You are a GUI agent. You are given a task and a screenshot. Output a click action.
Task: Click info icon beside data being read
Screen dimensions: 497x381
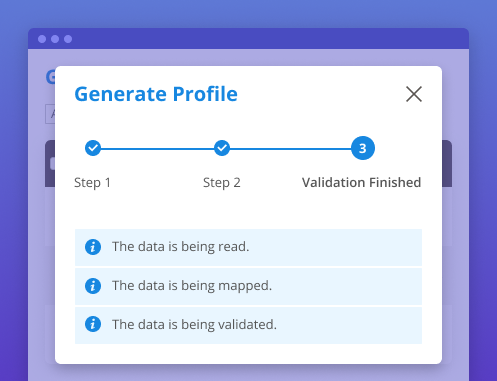(93, 247)
